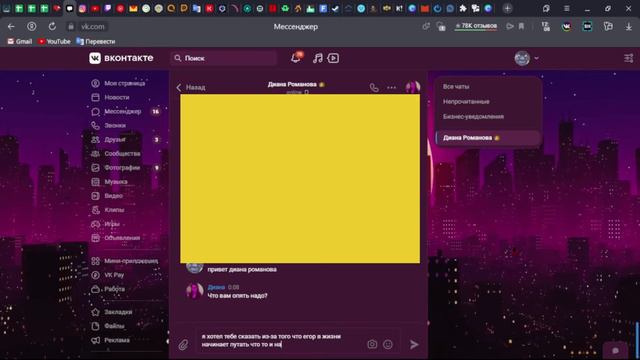Click the paperclip attach icon
Screen dimensions: 640x360
183,345
